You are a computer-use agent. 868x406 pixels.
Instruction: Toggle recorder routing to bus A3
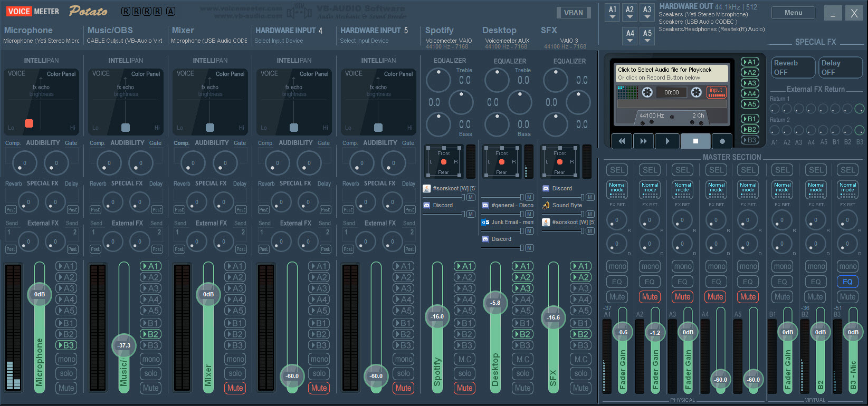pyautogui.click(x=750, y=83)
